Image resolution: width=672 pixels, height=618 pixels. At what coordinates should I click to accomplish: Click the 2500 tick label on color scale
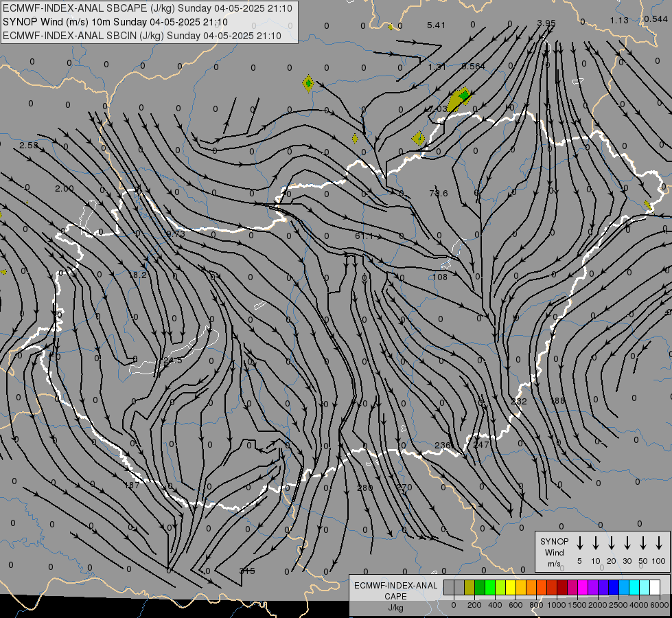pos(618,605)
